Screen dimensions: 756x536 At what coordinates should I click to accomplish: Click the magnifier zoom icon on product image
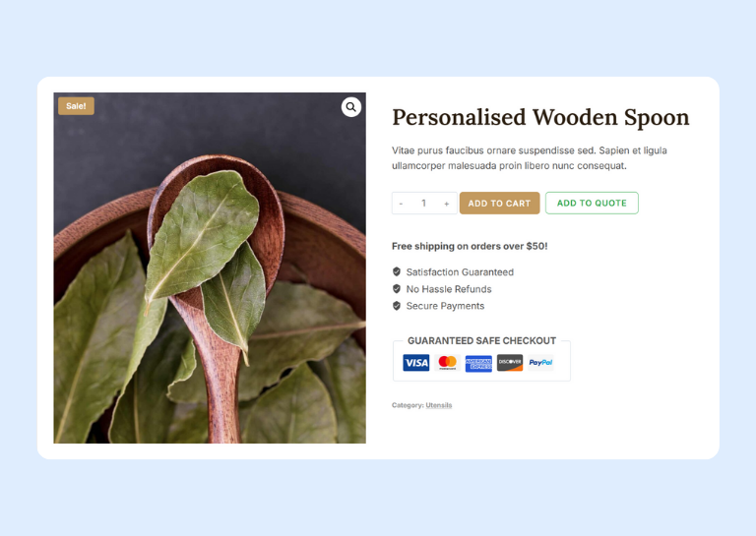[351, 107]
